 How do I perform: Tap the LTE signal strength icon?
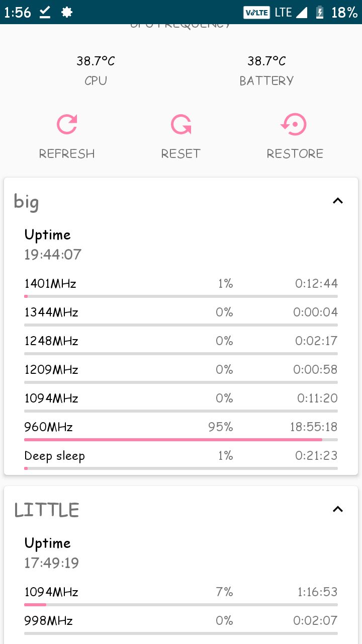tap(302, 12)
